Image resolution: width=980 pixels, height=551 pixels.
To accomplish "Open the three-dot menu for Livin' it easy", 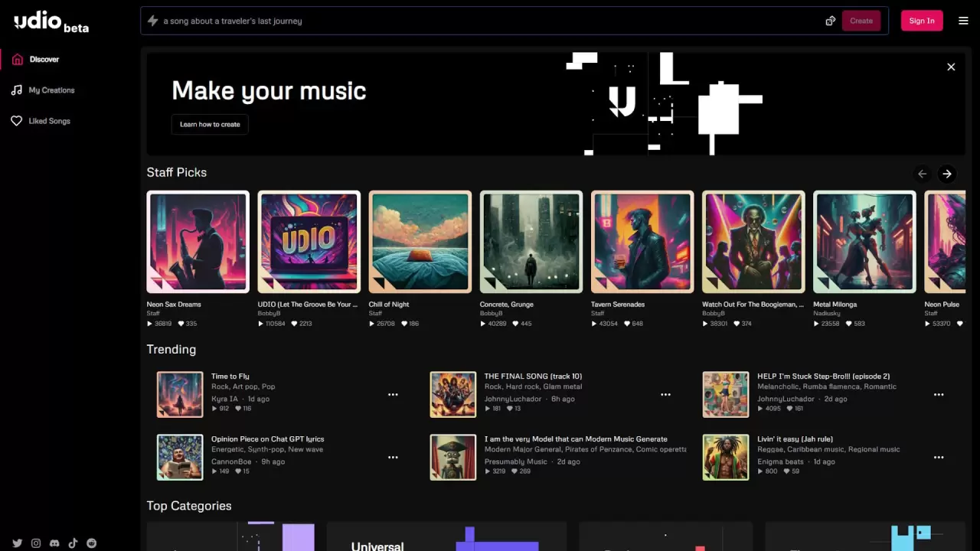I will click(x=939, y=458).
